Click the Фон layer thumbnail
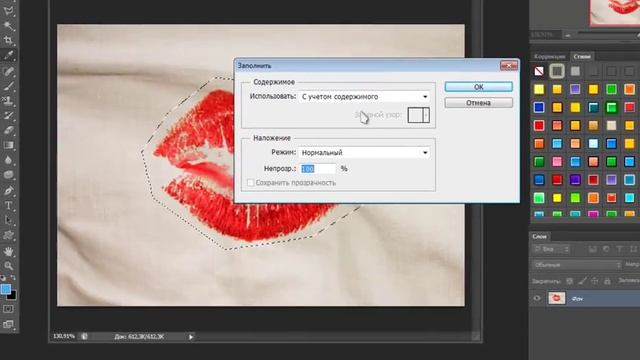The image size is (640, 360). pyautogui.click(x=557, y=298)
